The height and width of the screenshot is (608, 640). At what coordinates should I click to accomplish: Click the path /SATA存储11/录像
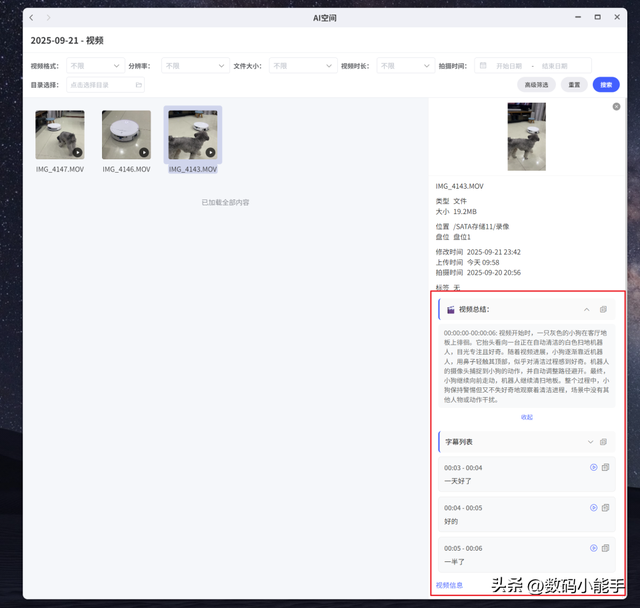click(x=481, y=226)
